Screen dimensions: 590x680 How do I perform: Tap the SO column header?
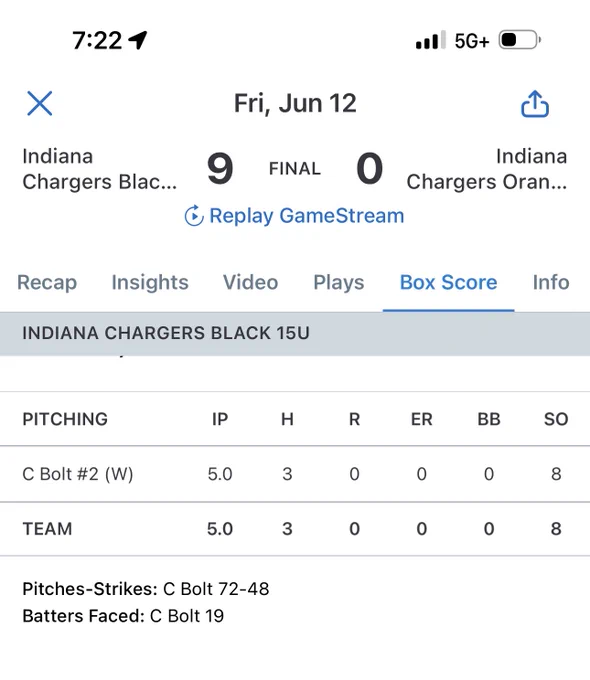coord(556,419)
